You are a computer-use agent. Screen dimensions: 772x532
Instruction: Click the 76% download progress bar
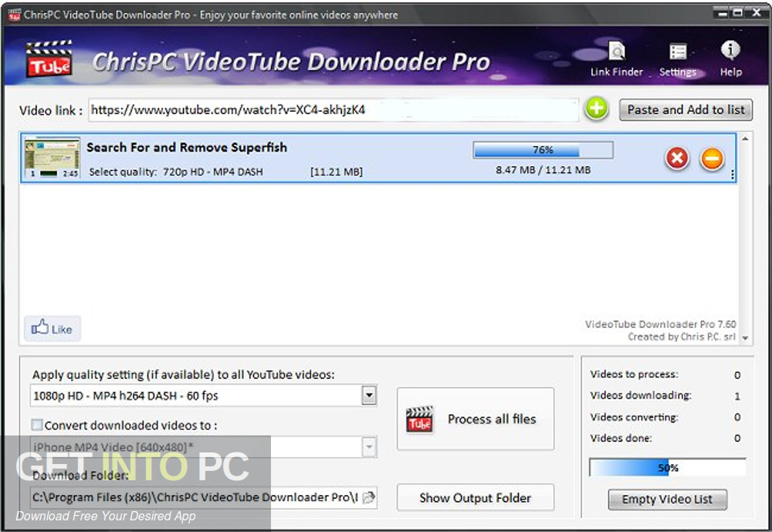point(543,150)
